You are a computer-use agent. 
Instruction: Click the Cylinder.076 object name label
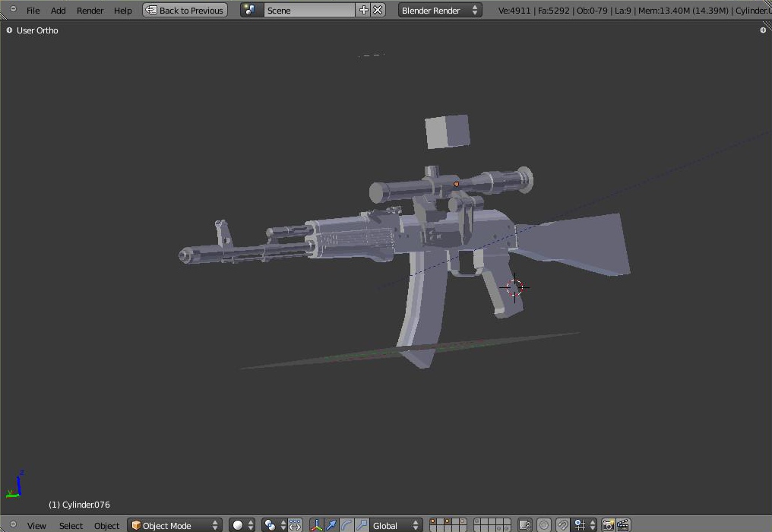[79, 505]
